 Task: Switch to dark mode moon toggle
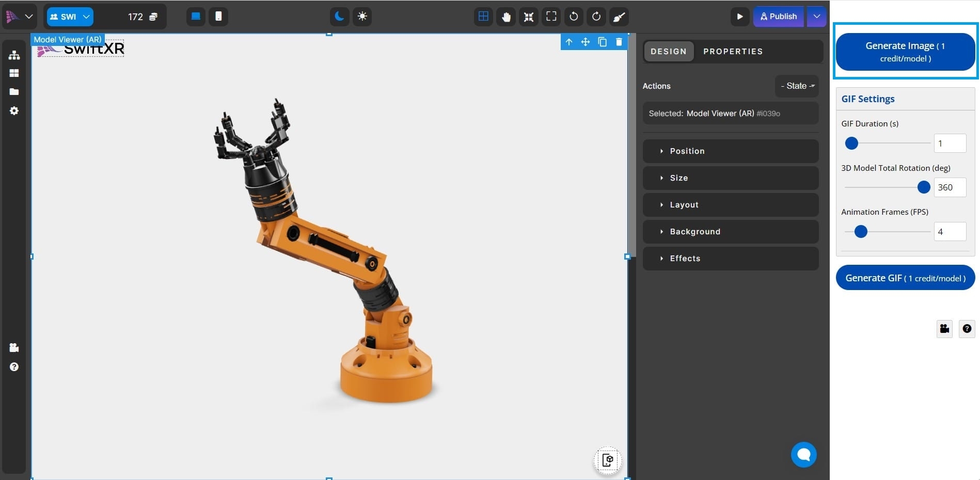339,17
